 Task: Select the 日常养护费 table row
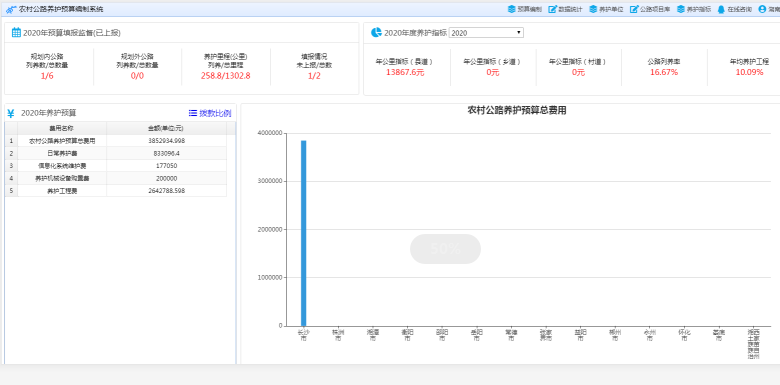point(115,153)
